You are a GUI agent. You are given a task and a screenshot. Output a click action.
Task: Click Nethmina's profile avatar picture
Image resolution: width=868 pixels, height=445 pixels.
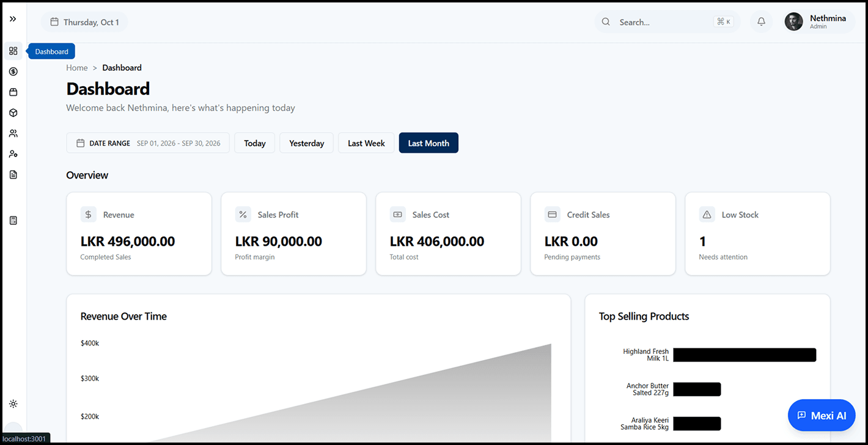click(793, 22)
